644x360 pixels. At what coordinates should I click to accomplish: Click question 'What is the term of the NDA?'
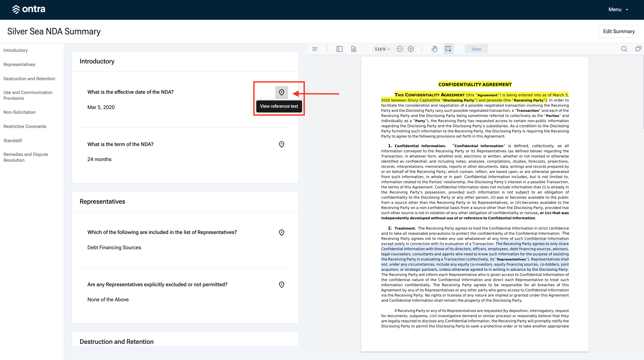(x=120, y=144)
